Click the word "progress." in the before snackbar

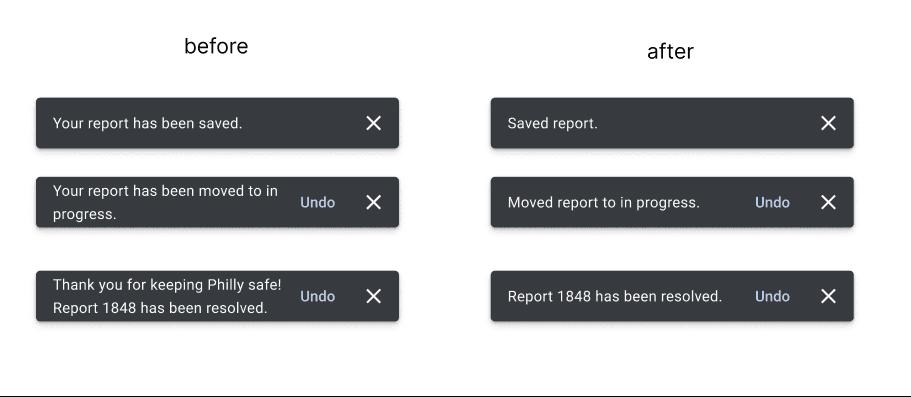click(85, 214)
